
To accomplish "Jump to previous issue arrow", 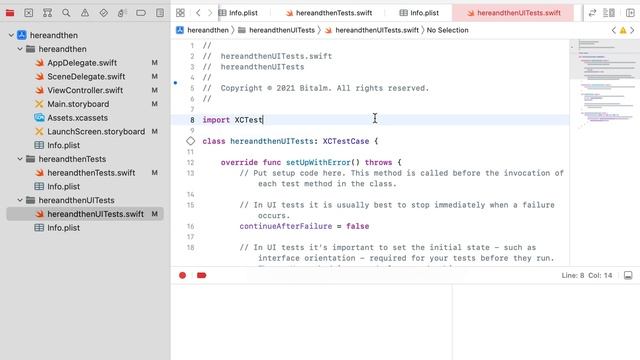I will (613, 30).
